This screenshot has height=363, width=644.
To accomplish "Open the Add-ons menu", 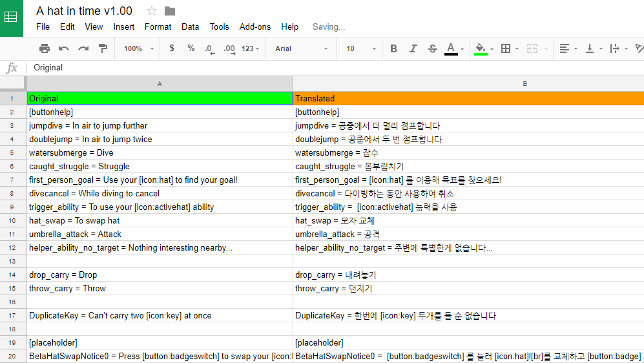I will click(255, 26).
